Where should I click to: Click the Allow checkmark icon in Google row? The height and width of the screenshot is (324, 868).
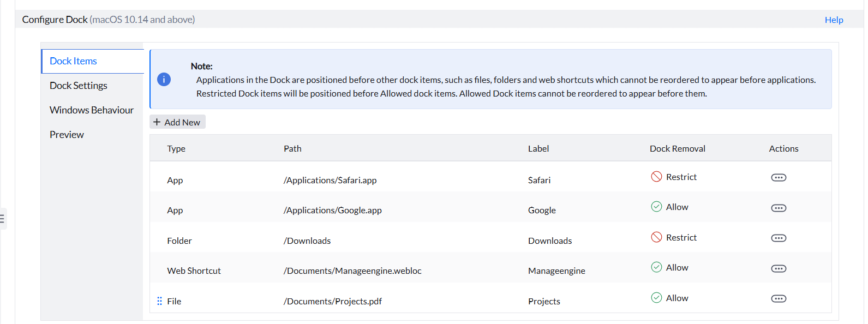point(656,207)
